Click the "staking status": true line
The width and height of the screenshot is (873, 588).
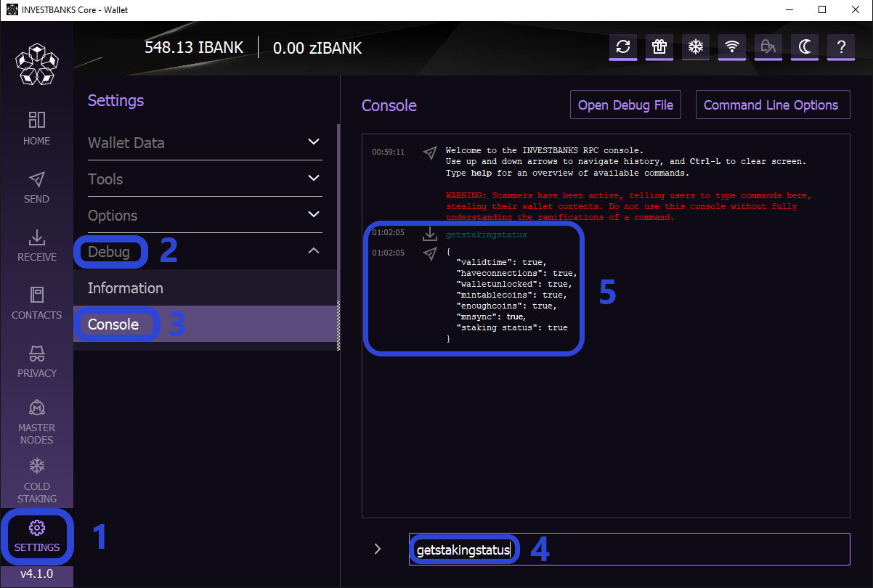(x=511, y=327)
